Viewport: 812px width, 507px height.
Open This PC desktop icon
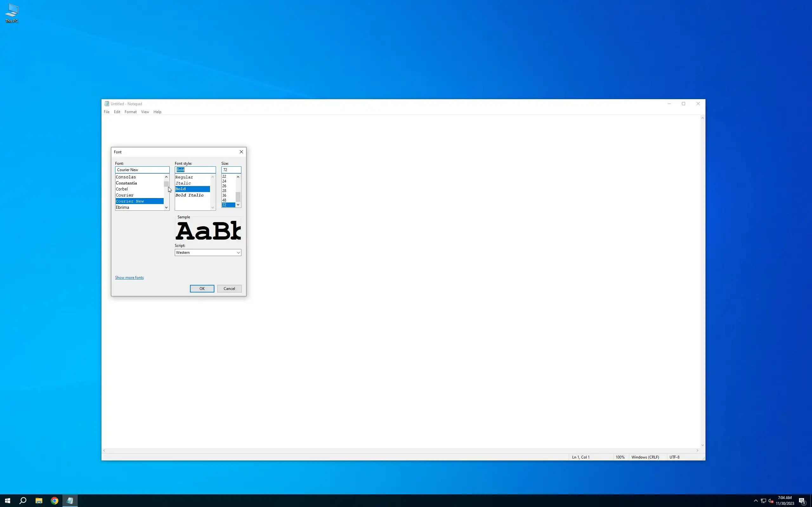tap(12, 13)
